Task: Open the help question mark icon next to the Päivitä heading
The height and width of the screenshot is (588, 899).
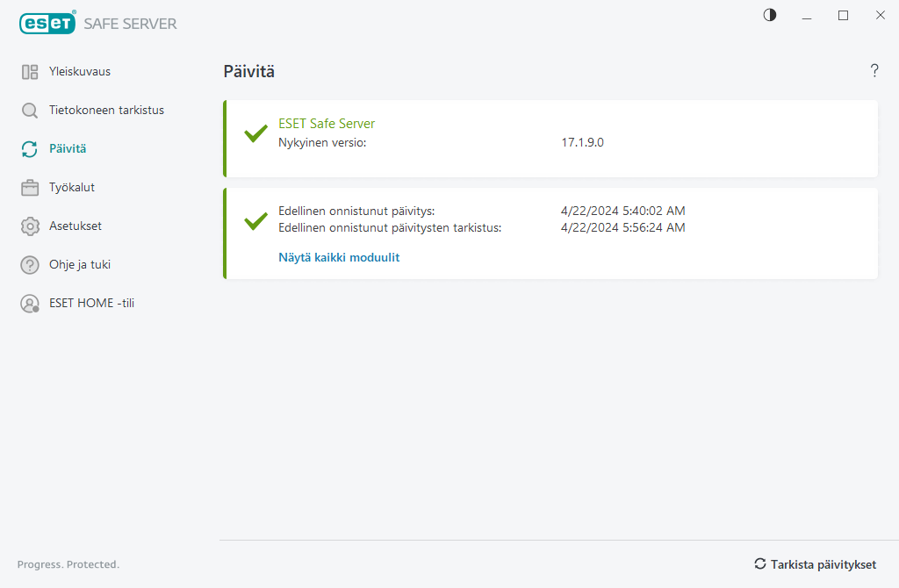Action: (x=874, y=71)
